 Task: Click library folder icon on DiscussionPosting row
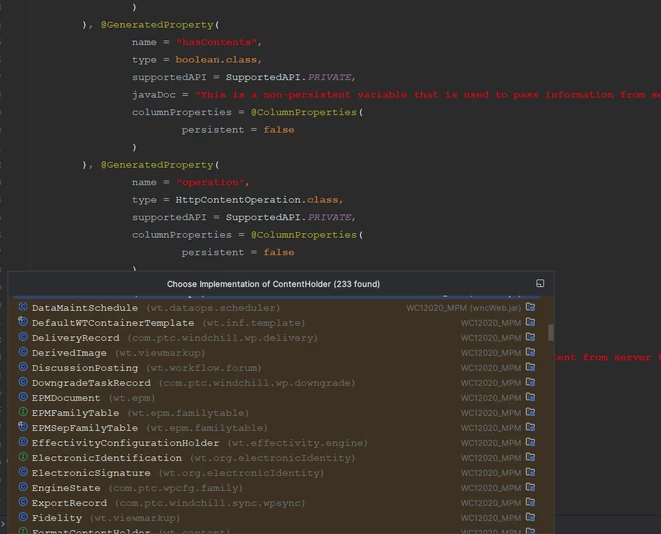tap(530, 367)
